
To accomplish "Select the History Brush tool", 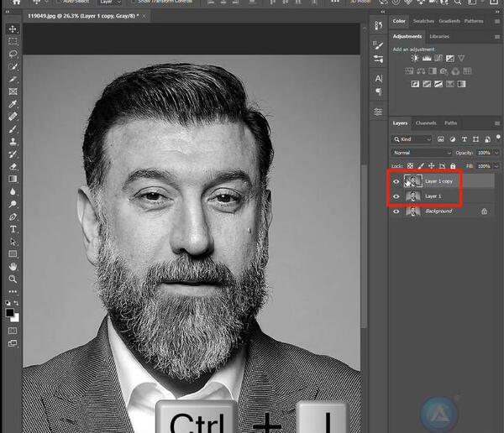I will (13, 154).
